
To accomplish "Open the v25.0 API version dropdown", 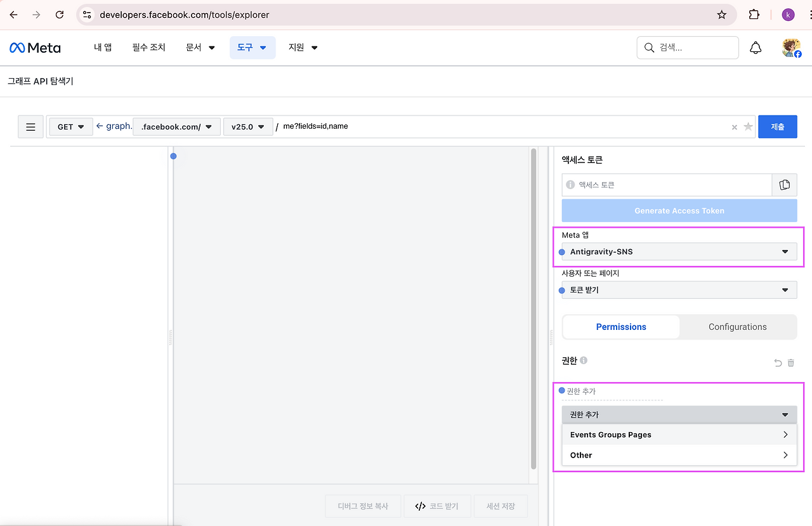I will coord(248,127).
